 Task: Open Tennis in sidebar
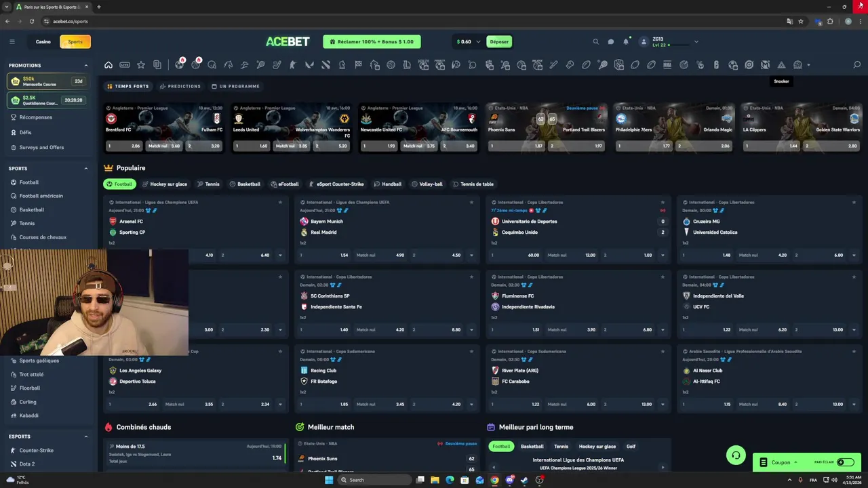click(26, 223)
